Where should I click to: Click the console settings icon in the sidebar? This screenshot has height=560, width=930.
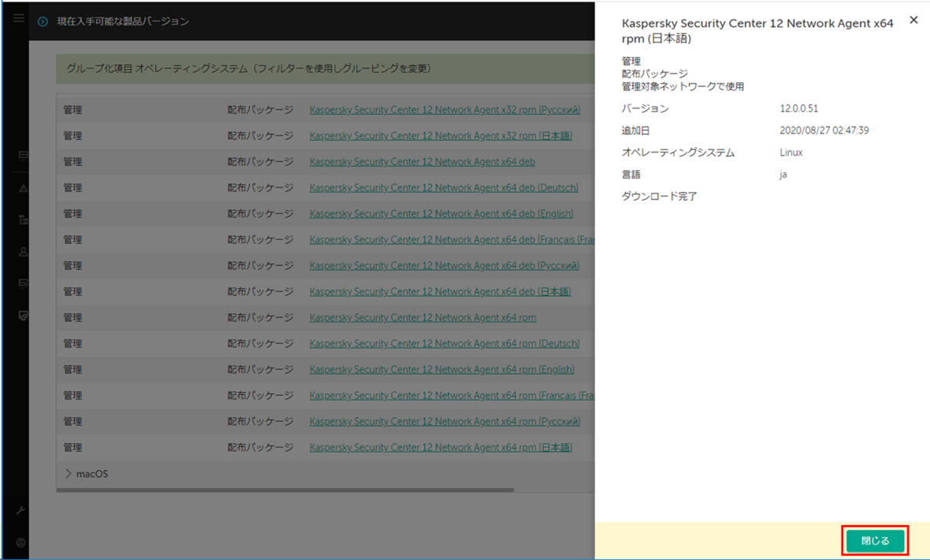coord(22,316)
